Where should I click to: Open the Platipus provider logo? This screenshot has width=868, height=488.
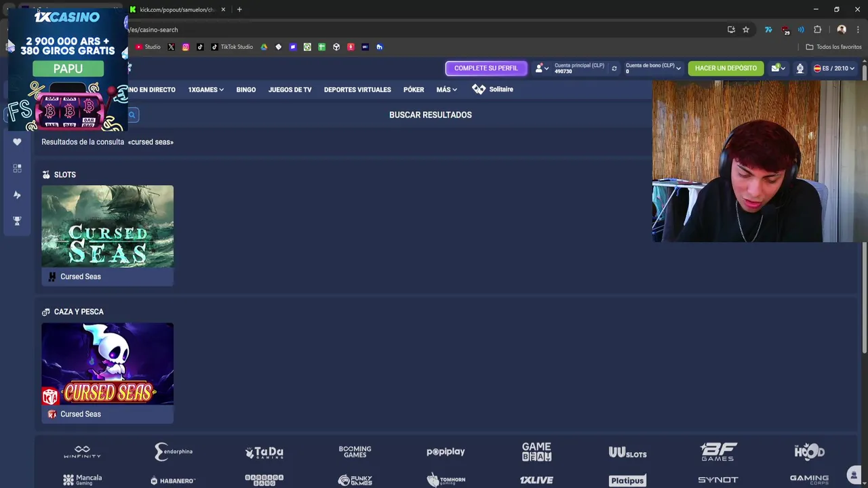point(627,481)
